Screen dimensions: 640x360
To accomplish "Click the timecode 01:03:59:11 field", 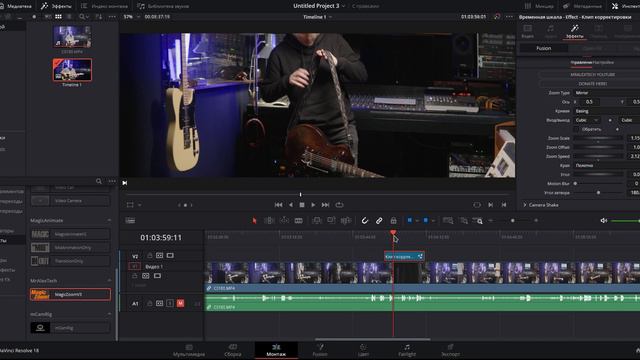I will tap(161, 238).
